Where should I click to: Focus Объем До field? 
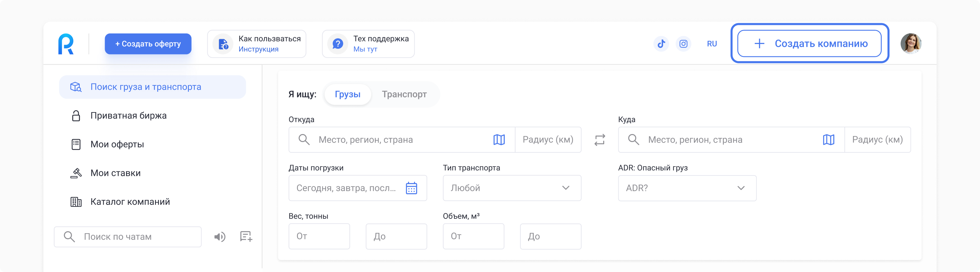[551, 236]
